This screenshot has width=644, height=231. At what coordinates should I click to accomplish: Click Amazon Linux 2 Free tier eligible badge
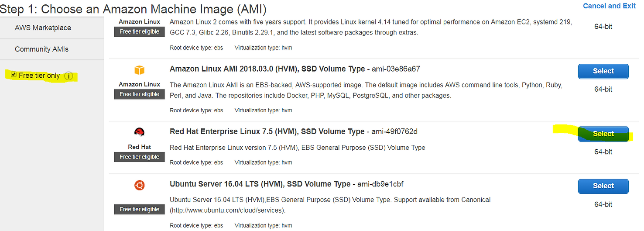pos(140,31)
